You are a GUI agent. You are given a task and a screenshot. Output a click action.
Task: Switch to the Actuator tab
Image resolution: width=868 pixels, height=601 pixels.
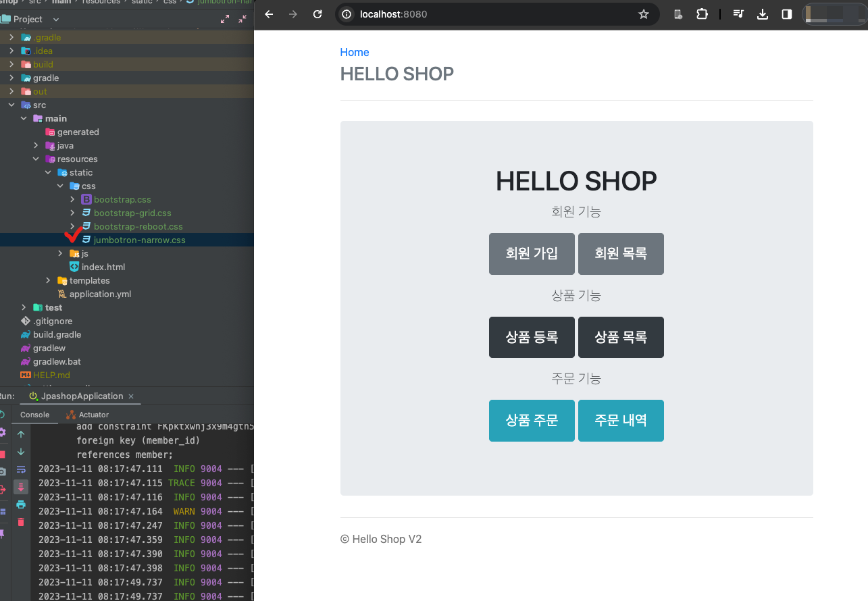88,415
